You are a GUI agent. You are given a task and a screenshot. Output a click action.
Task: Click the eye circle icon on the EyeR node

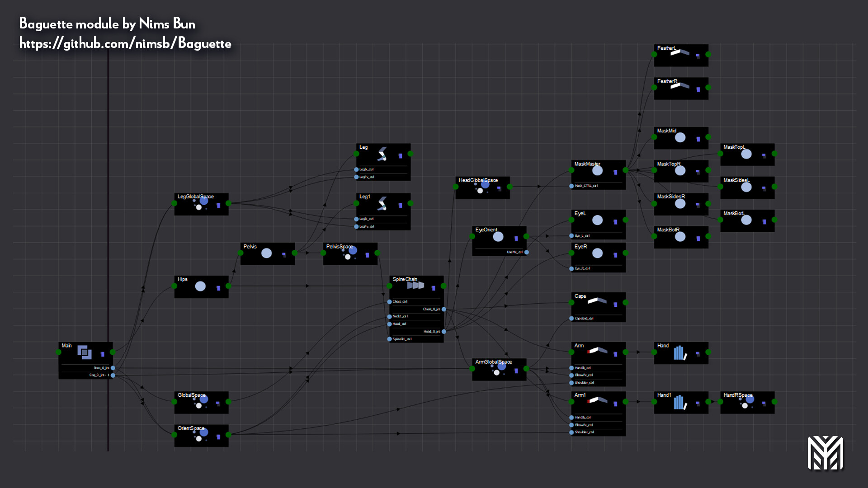598,253
